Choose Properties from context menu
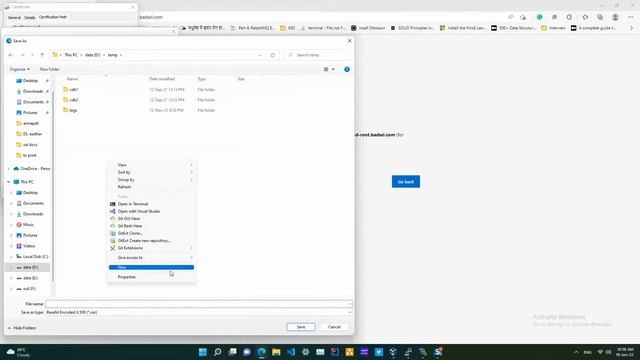The height and width of the screenshot is (360, 640). click(x=151, y=277)
